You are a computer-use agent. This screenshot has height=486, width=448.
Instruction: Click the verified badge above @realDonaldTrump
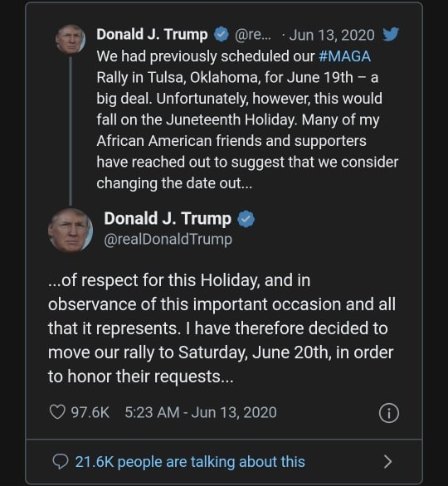[x=246, y=219]
